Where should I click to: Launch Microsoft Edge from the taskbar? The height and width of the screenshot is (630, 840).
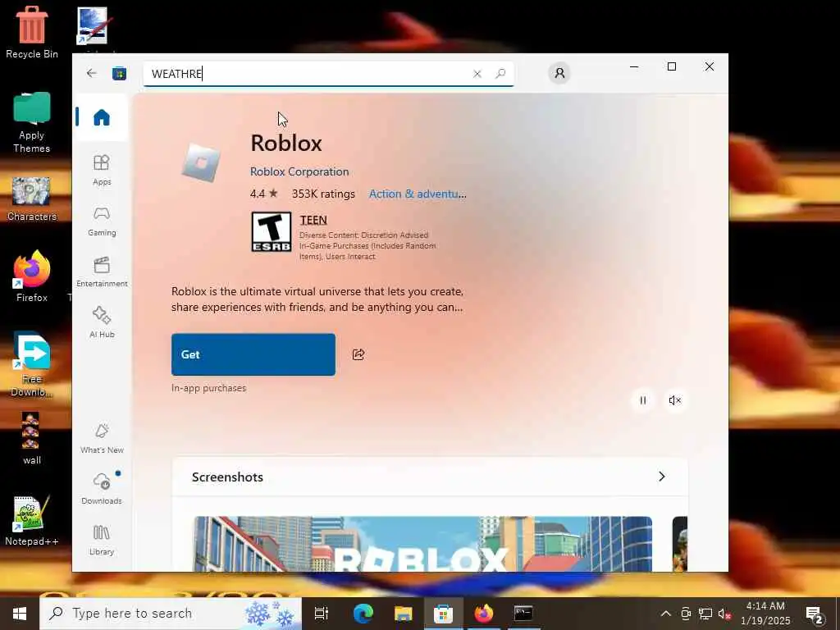tap(363, 614)
